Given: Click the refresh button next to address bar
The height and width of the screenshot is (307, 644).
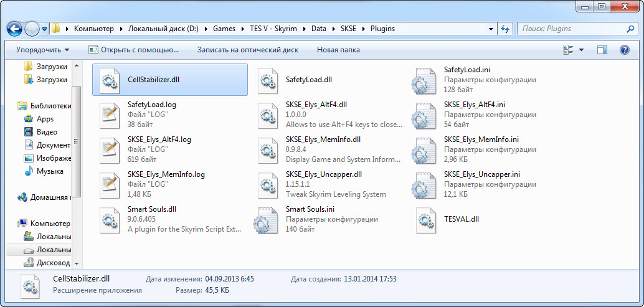Looking at the screenshot, I should pos(504,29).
